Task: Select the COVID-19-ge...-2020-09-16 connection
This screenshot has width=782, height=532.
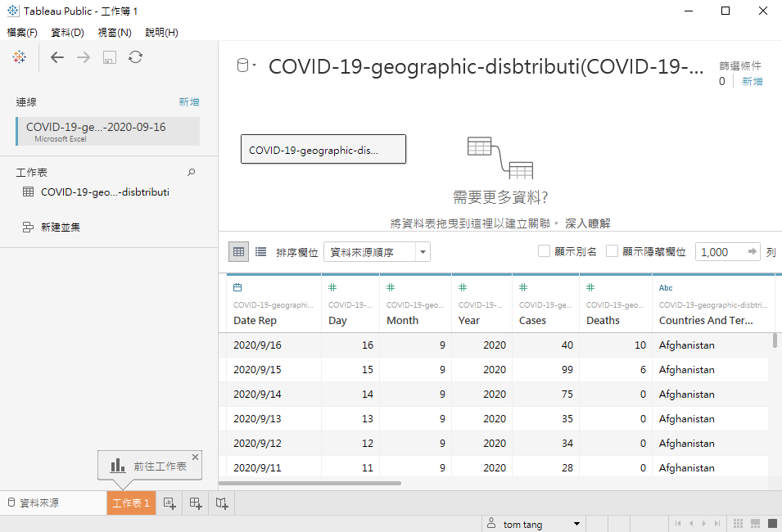Action: point(108,131)
